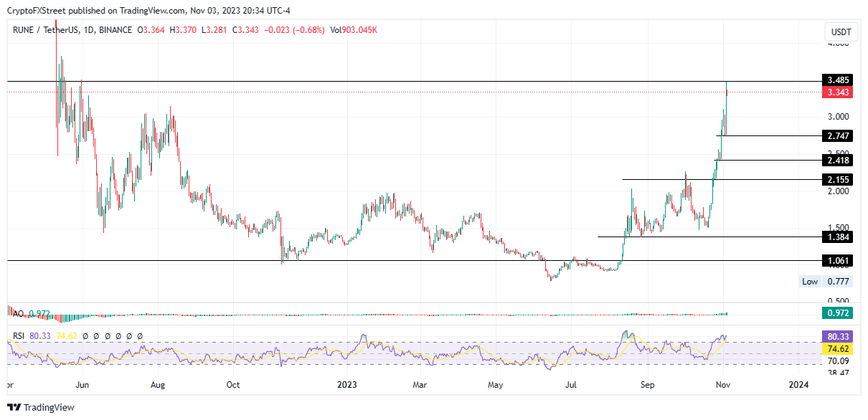Select the RSI indicator legend label
868x420 pixels.
(19, 335)
